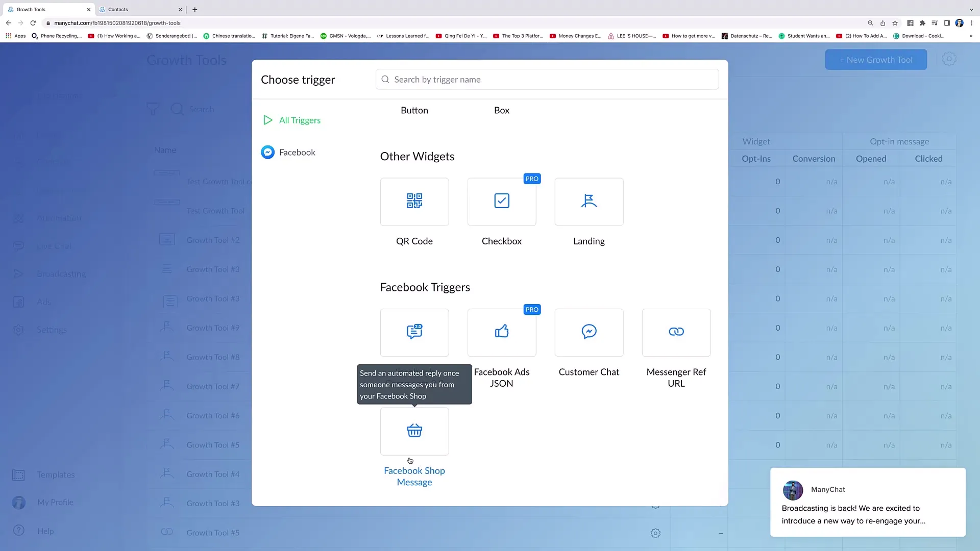The height and width of the screenshot is (551, 980).
Task: Select the Messenger Ref URL icon
Action: [676, 331]
